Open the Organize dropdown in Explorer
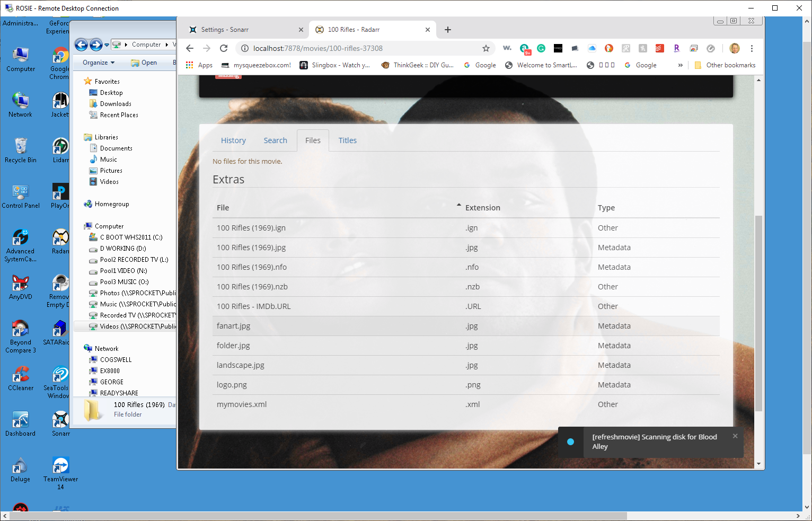The height and width of the screenshot is (521, 812). [97, 62]
